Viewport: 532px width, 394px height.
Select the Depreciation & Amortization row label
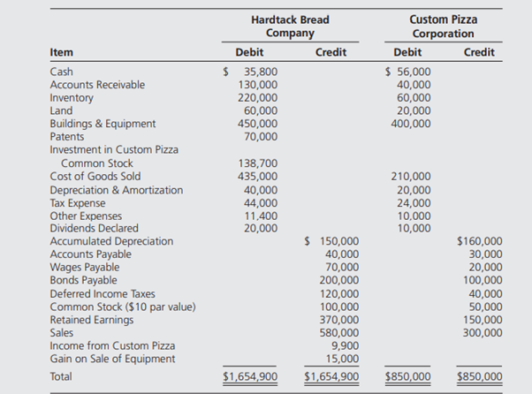click(x=116, y=190)
